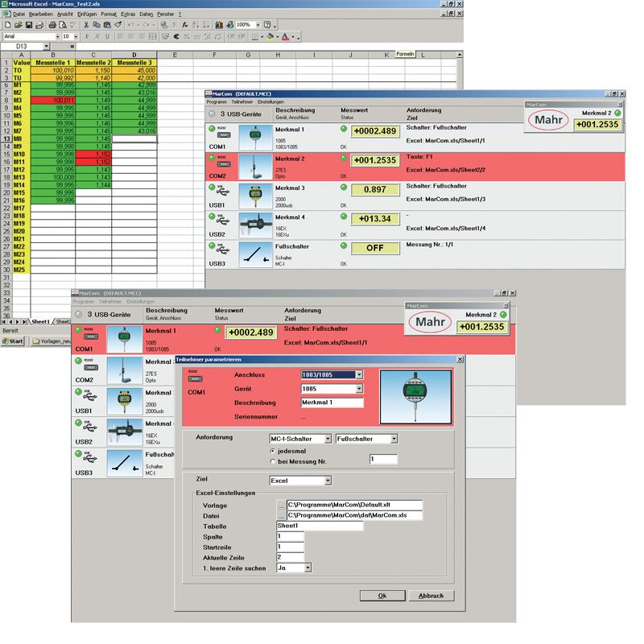The width and height of the screenshot is (644, 644).
Task: Merge and center cells icon
Action: [x=152, y=36]
